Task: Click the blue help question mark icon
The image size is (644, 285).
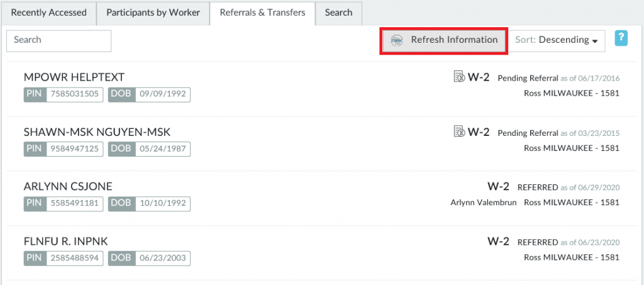Action: [x=621, y=38]
